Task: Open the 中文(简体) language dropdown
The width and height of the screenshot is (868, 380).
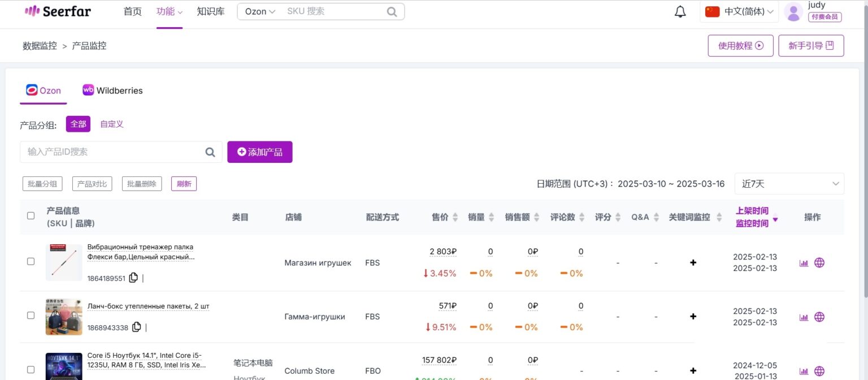Action: [x=739, y=11]
